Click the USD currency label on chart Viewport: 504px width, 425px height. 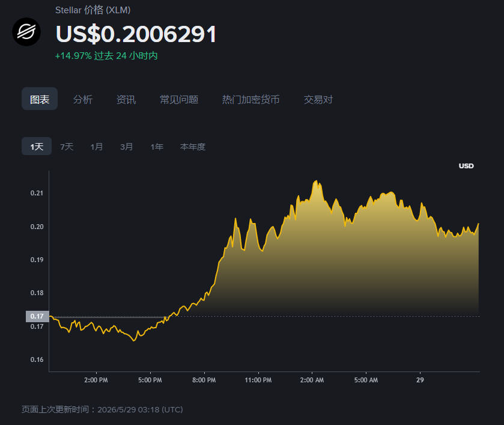click(466, 166)
